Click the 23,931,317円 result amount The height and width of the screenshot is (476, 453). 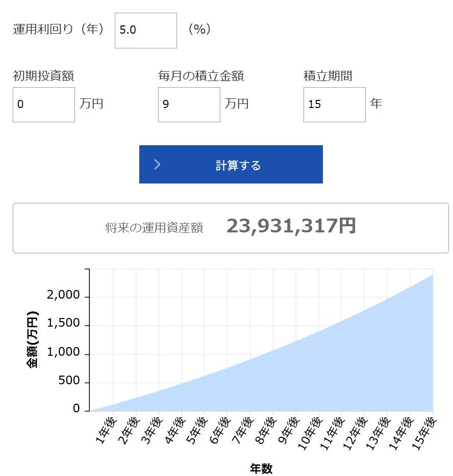(291, 226)
